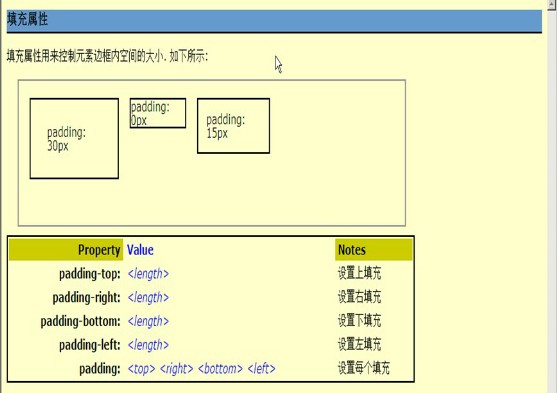Click the padding-bottom property name
Screen dimensions: 559x393
[81, 321]
